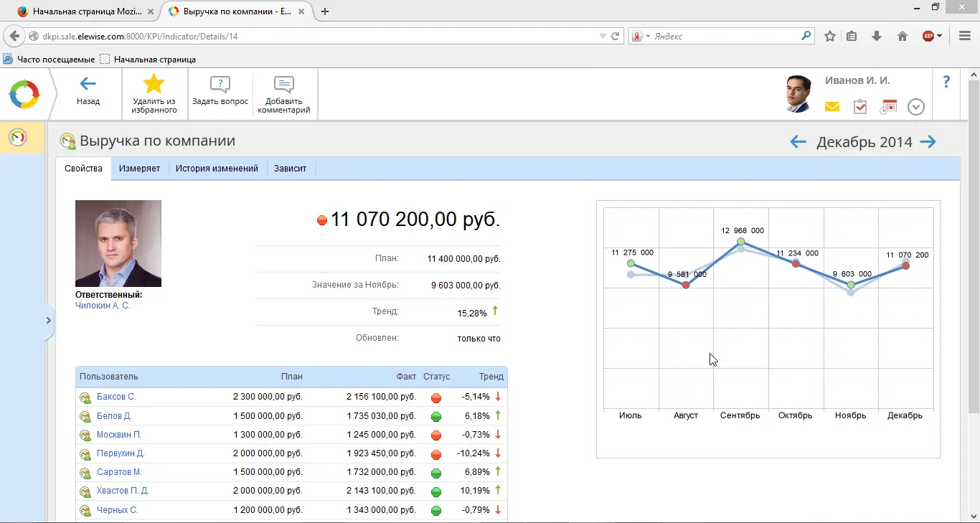Screen dimensions: 980x523
Task: Click chart point labeled 9 581 000
Action: click(x=686, y=286)
